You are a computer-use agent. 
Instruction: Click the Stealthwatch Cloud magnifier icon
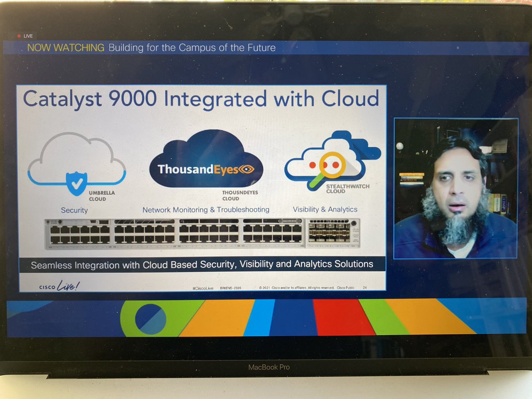tap(328, 169)
